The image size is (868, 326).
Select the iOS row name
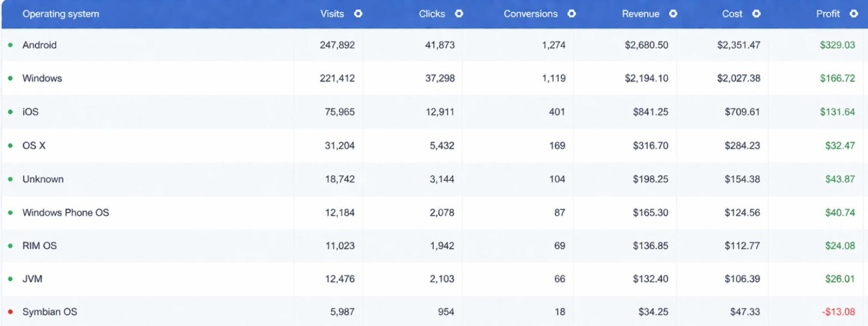(30, 112)
